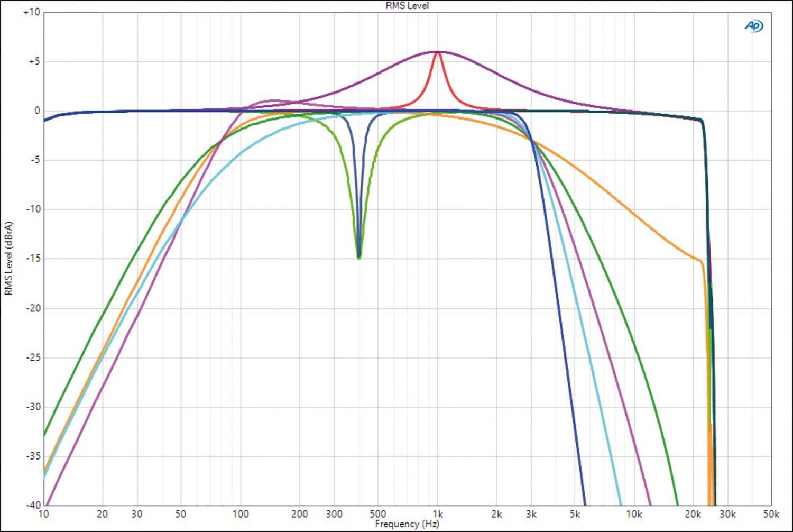Click the -15 level axis tick
Screen dimensions: 793x532
click(33, 259)
